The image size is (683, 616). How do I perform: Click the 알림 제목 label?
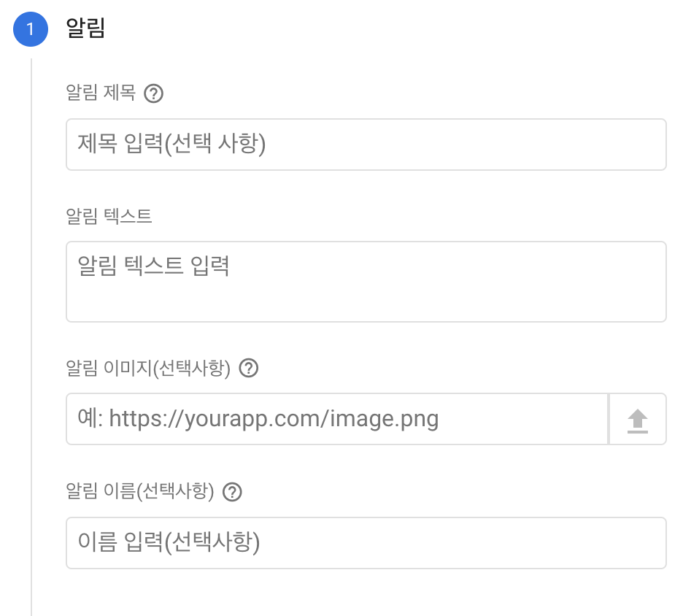click(x=101, y=93)
